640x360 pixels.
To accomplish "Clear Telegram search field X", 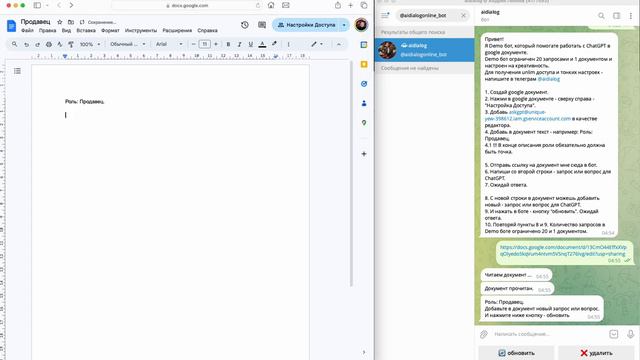I will click(463, 16).
